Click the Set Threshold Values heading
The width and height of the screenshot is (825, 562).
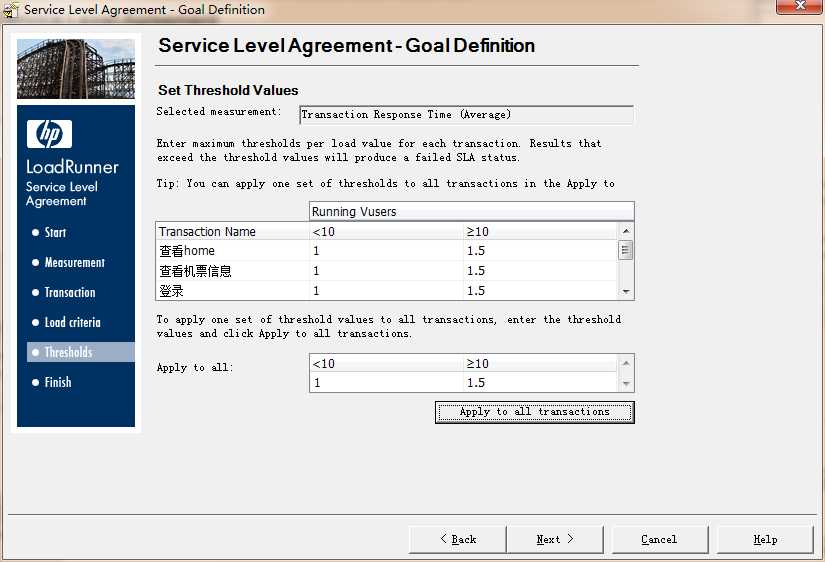click(x=228, y=90)
